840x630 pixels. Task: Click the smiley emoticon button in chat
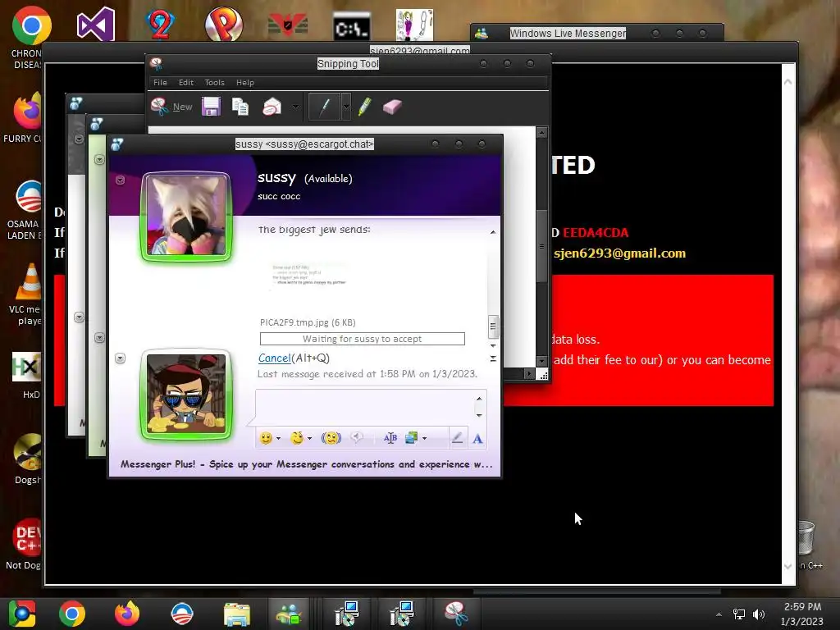click(x=267, y=438)
